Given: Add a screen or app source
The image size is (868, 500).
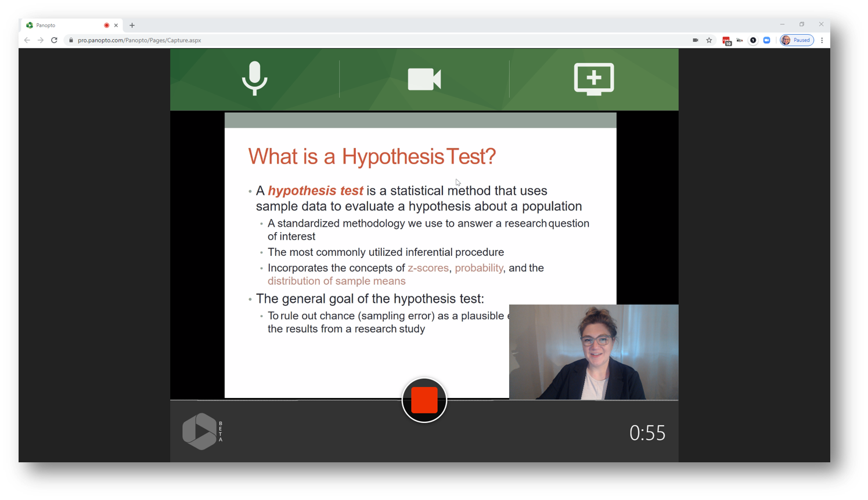Looking at the screenshot, I should coord(593,79).
